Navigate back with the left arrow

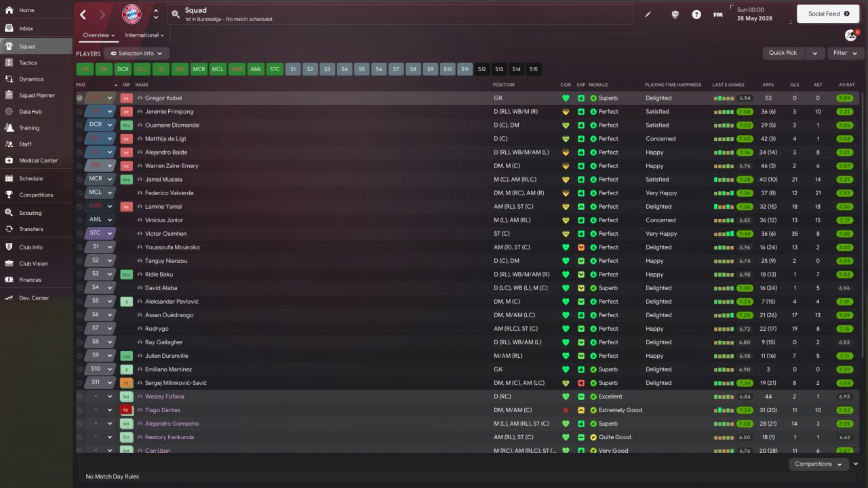pyautogui.click(x=83, y=14)
